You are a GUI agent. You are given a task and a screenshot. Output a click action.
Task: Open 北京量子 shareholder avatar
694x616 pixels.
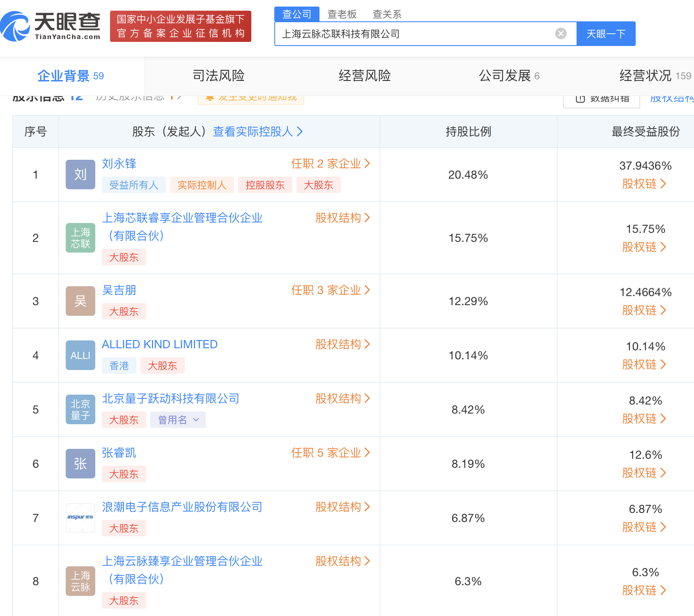tap(80, 409)
